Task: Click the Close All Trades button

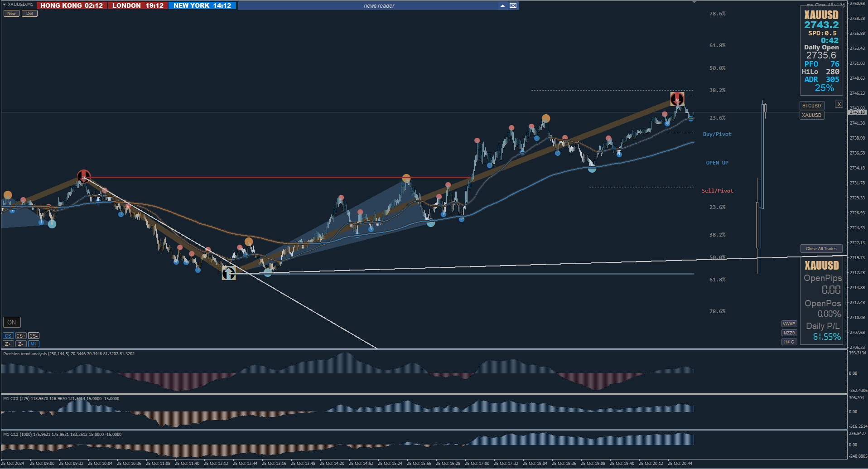Action: coord(821,248)
